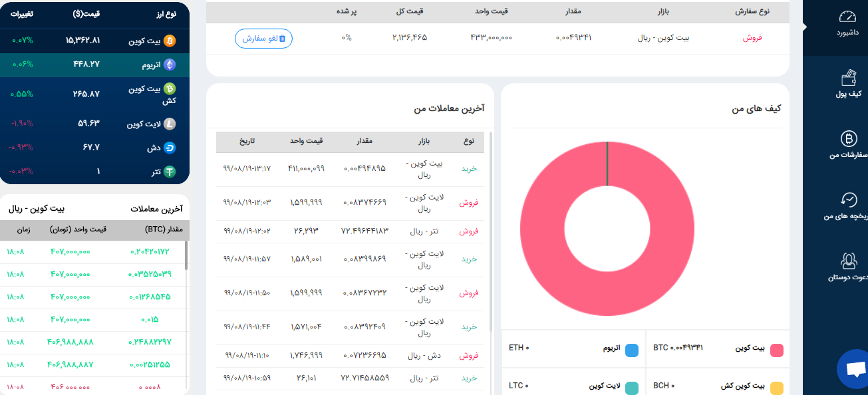Click the trade amount ۷۲.۴۹۶۴۴۱۸۳

[364, 231]
